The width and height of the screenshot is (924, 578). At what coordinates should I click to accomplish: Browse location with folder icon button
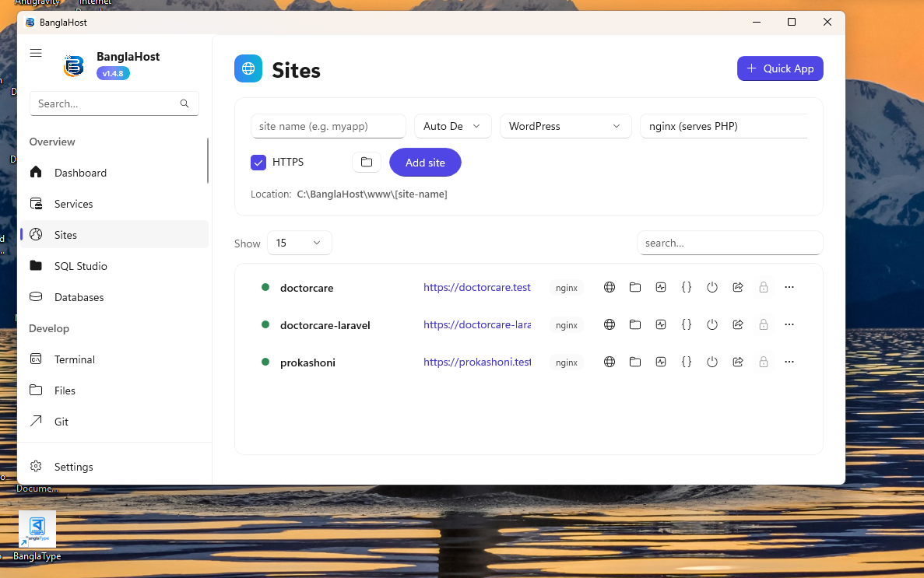[x=367, y=162]
